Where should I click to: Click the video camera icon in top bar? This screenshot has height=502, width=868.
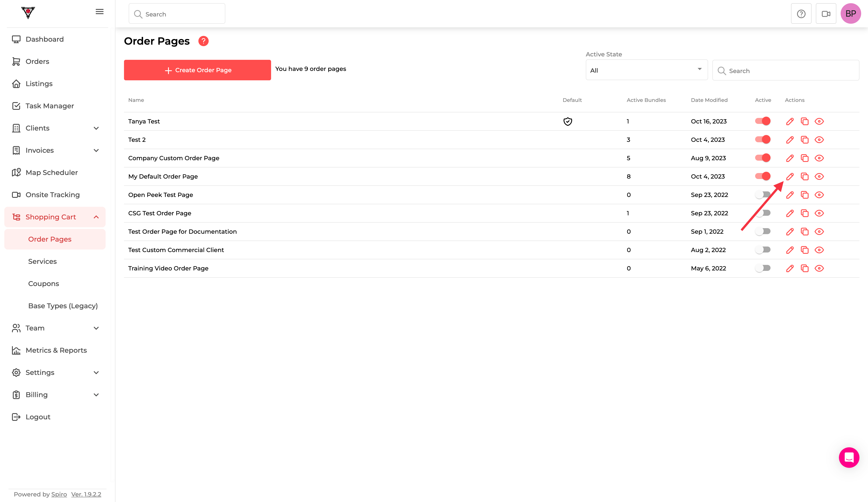[x=826, y=14]
